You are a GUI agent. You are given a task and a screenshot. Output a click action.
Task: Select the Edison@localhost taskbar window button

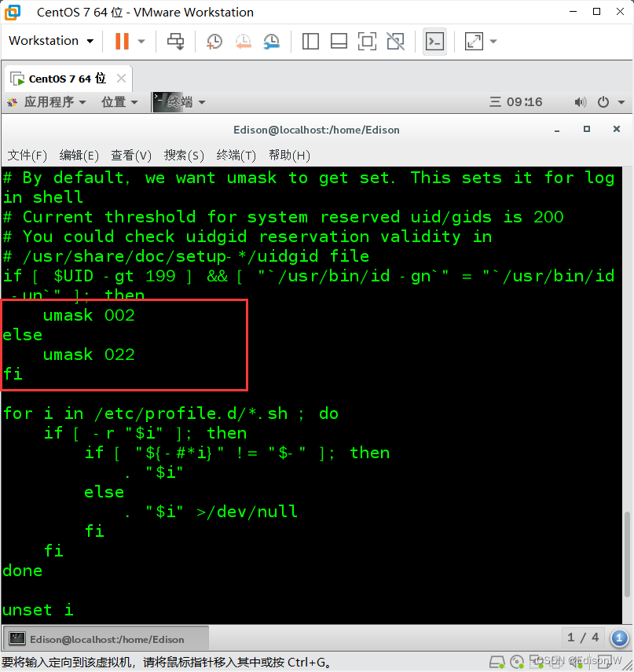click(x=106, y=638)
